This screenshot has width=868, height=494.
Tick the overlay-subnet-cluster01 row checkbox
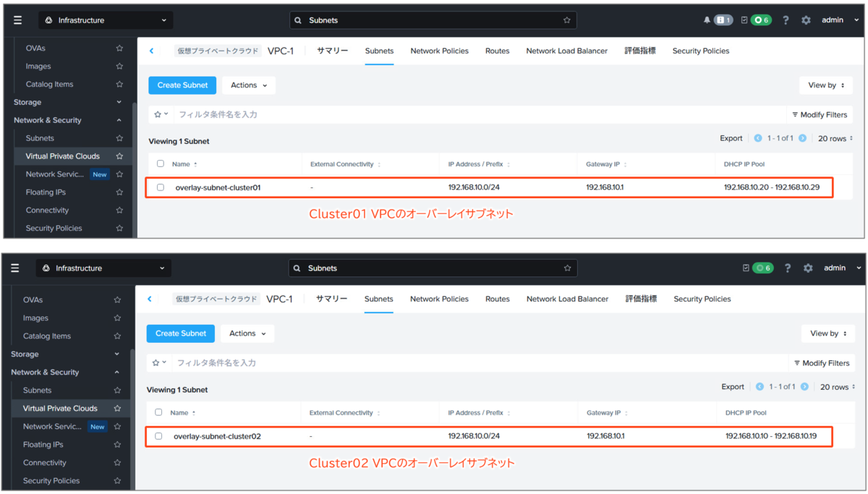[161, 187]
